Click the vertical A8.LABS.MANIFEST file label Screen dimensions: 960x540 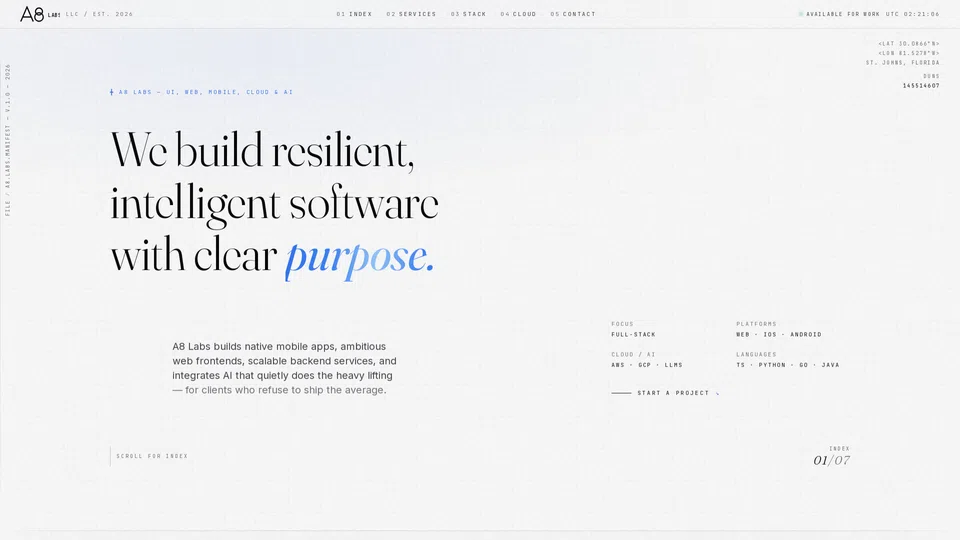point(8,140)
